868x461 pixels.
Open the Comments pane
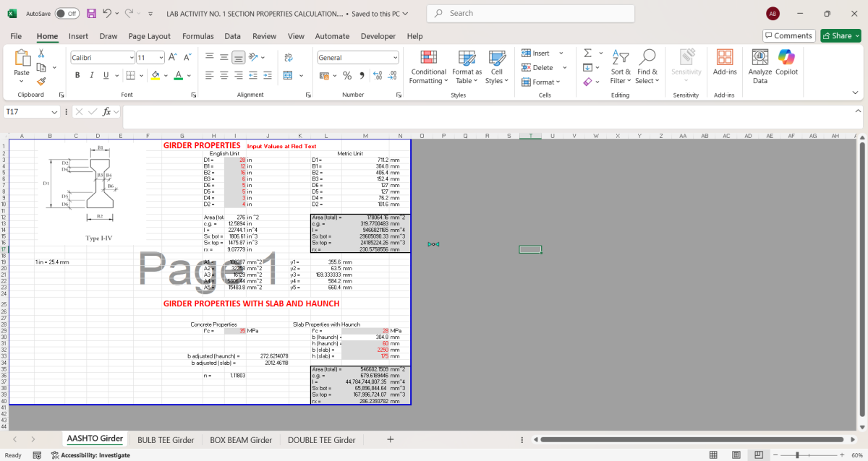pyautogui.click(x=788, y=35)
